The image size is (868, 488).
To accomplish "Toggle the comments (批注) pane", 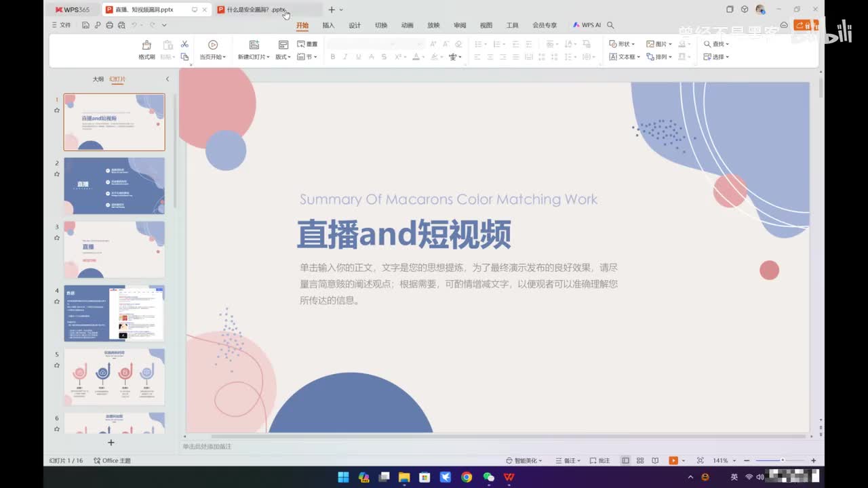I will 599,460.
